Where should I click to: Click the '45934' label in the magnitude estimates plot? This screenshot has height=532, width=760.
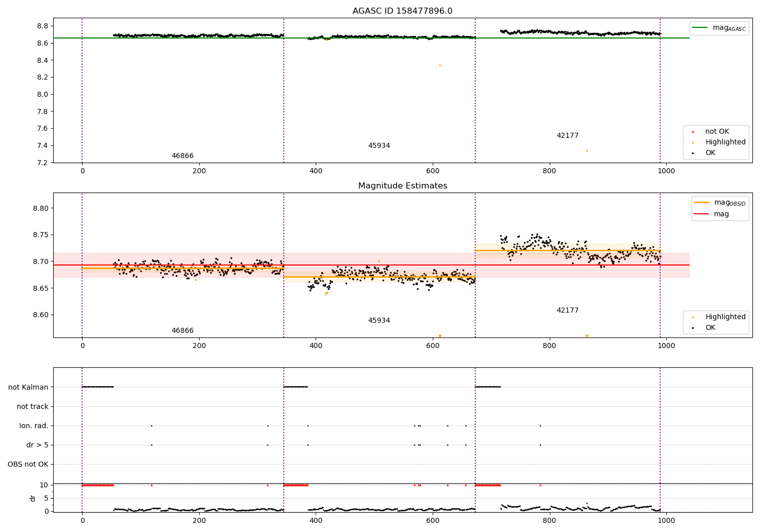(379, 321)
